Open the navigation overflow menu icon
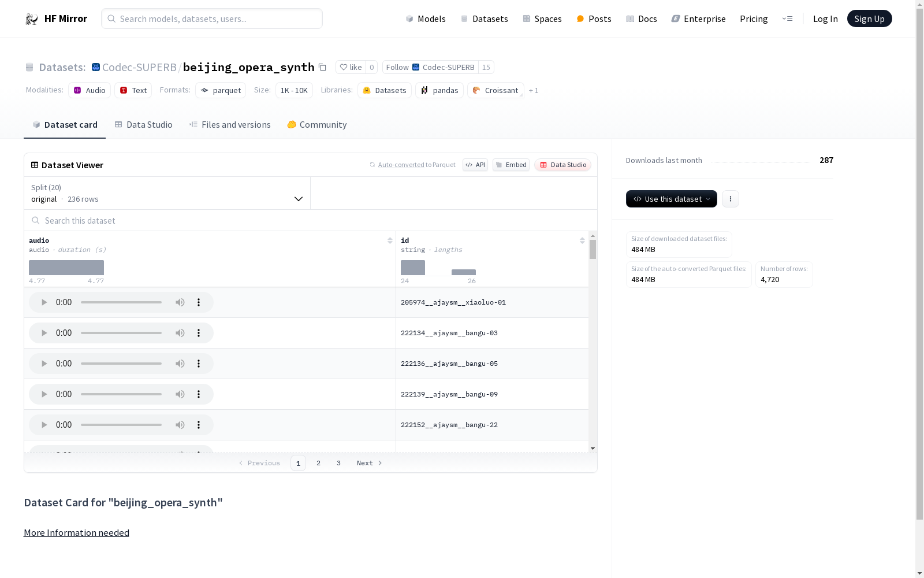 tap(787, 18)
